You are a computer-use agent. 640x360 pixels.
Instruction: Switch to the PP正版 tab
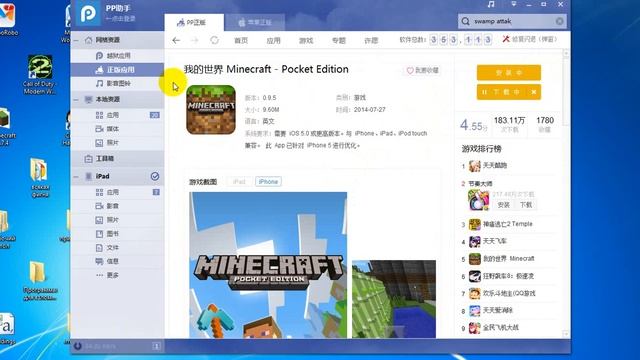(x=194, y=22)
